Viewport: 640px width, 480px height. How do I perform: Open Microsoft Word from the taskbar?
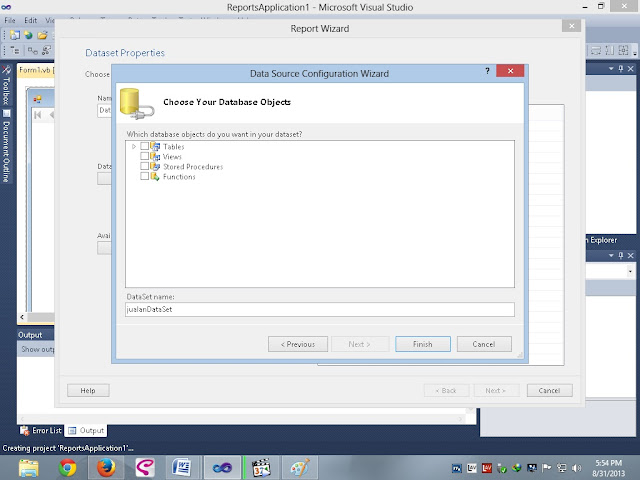182,468
